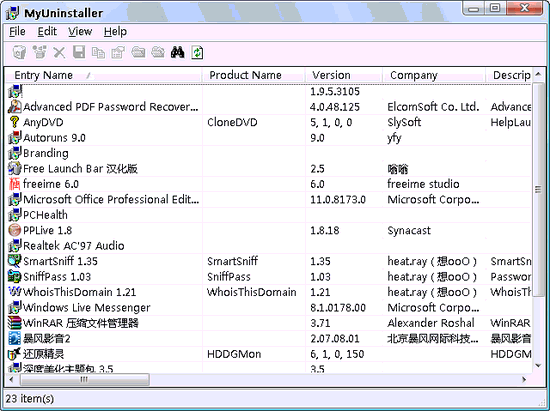Click the Synacast company cell
This screenshot has width=550, height=411.
(x=409, y=230)
